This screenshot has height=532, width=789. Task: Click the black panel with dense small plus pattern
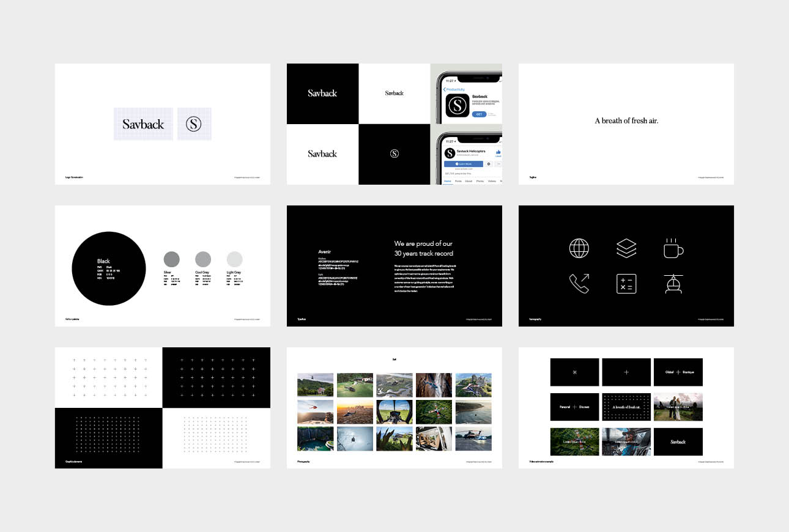[109, 438]
